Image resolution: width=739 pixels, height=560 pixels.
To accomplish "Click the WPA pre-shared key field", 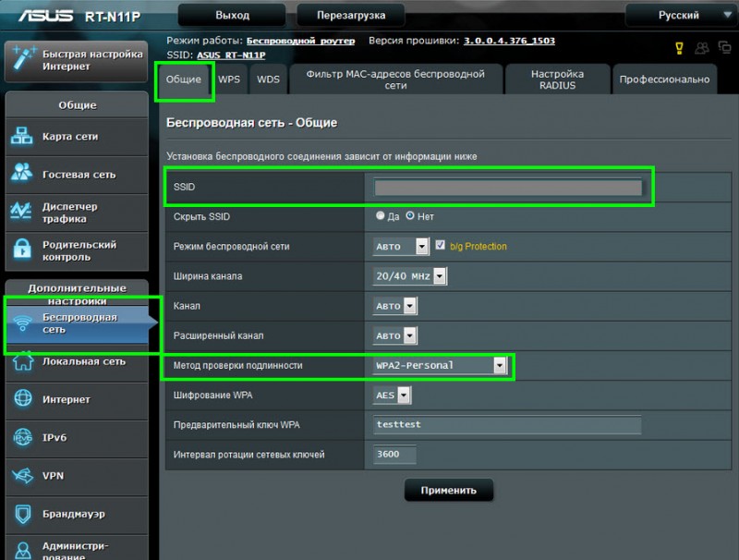I will click(x=507, y=425).
